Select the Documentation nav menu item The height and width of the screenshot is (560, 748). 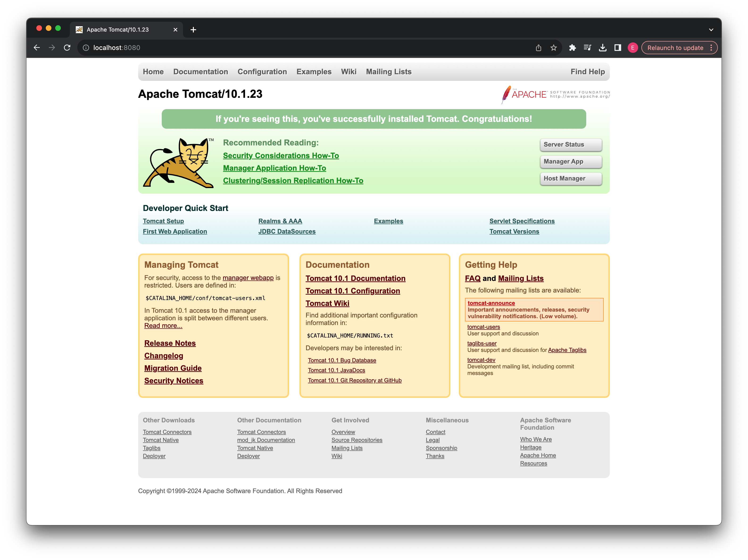200,72
